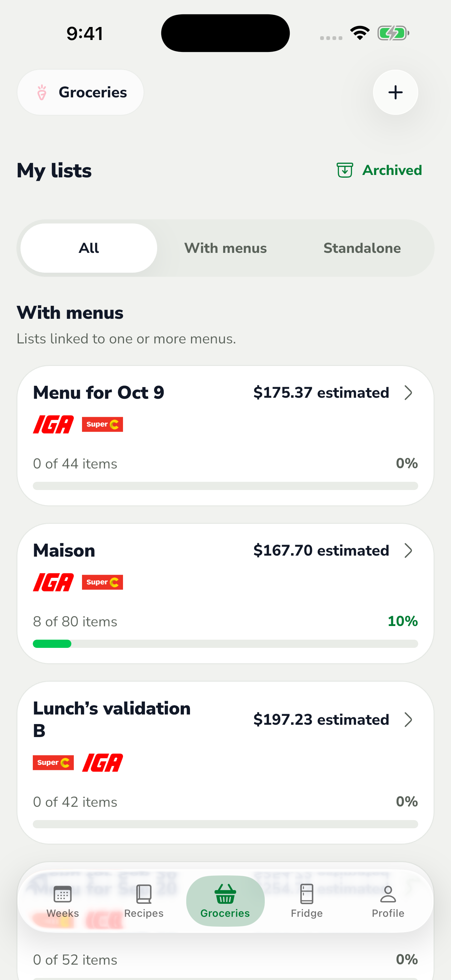
Task: Expand Lunch's validation B chevron
Action: [408, 719]
